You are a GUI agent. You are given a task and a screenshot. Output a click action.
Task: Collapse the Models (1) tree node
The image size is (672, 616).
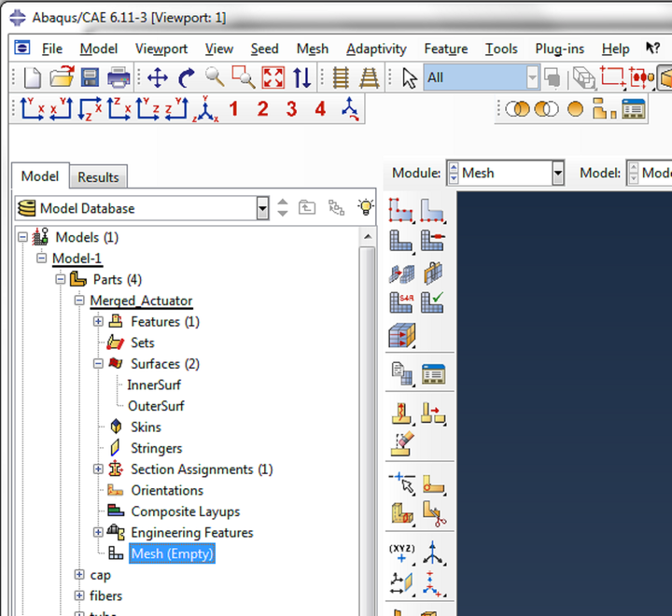pyautogui.click(x=22, y=237)
